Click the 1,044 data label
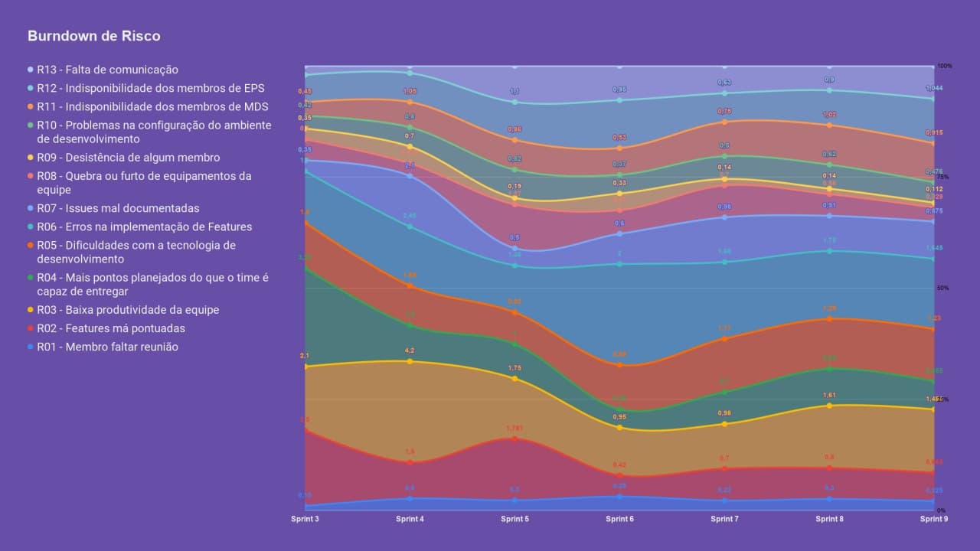Screen dimensions: 980x551 coord(934,88)
